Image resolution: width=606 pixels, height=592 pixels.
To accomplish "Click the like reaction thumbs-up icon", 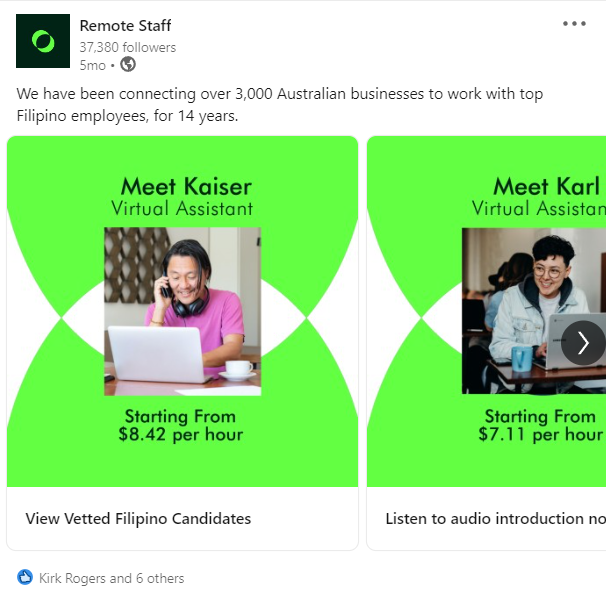I will 25,578.
